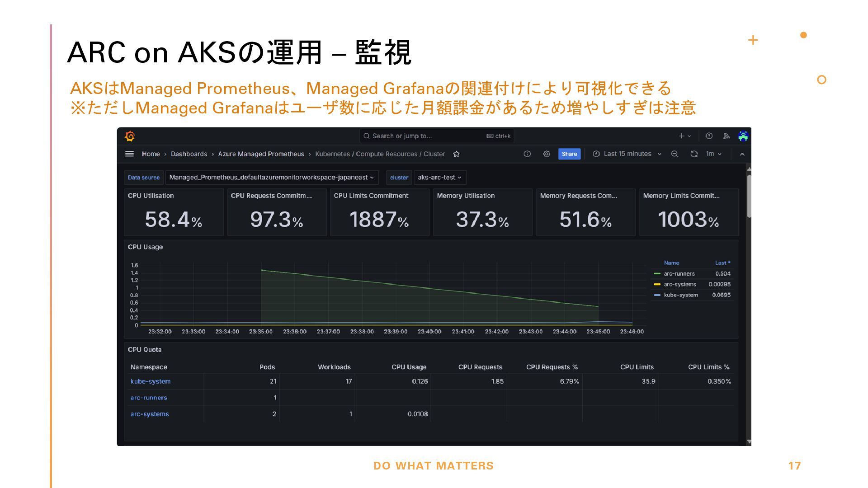Click the Share button

coord(569,154)
